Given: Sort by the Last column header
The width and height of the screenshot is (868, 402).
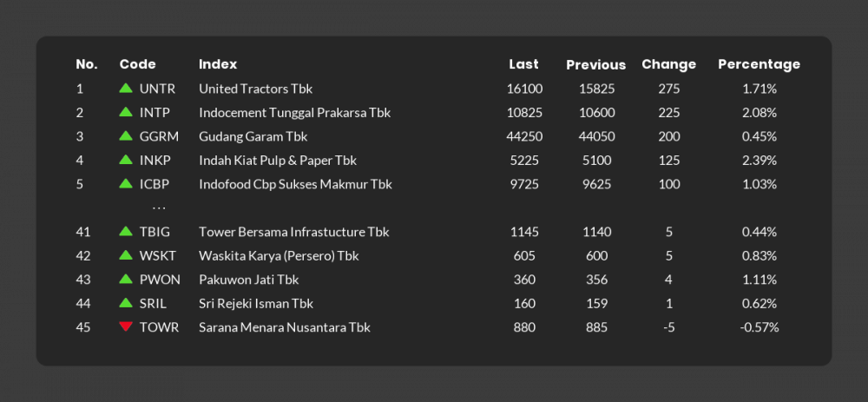Looking at the screenshot, I should 523,64.
